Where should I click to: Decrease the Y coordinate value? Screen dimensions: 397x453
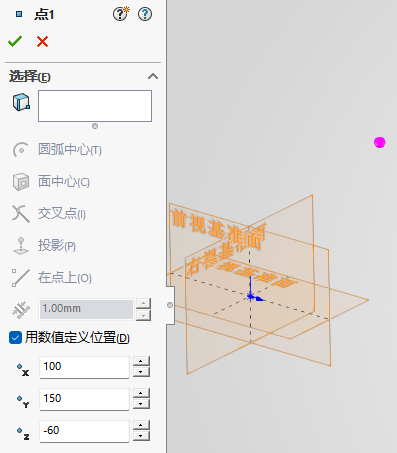pyautogui.click(x=141, y=404)
